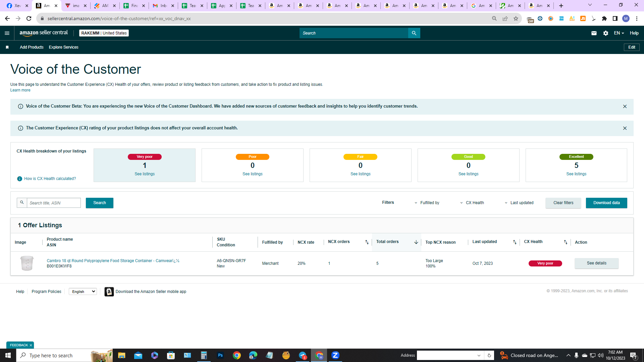Open a new browser tab
The height and width of the screenshot is (362, 644).
coord(561,6)
